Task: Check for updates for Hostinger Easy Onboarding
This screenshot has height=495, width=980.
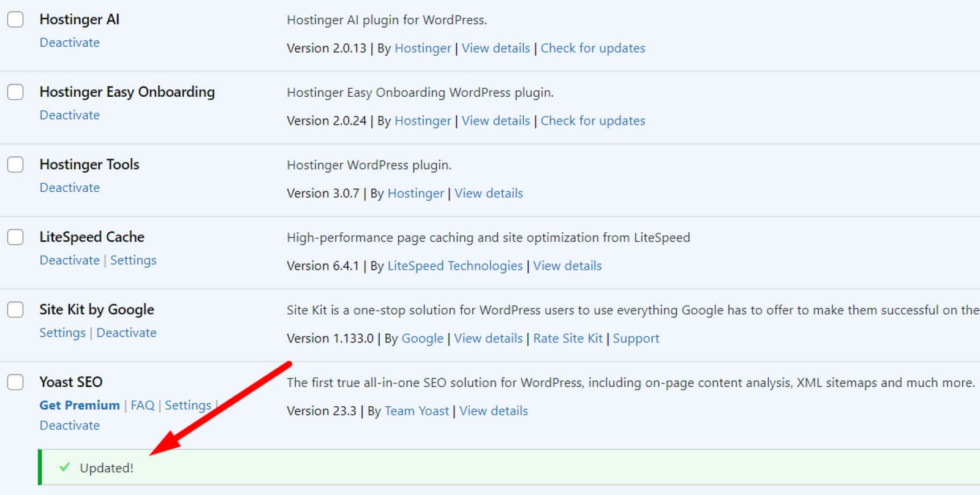Action: 593,121
